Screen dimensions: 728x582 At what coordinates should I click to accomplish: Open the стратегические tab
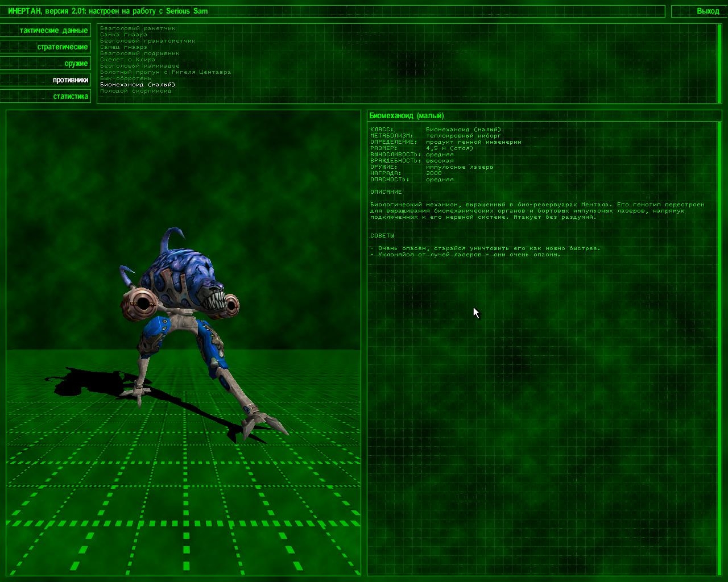point(45,47)
